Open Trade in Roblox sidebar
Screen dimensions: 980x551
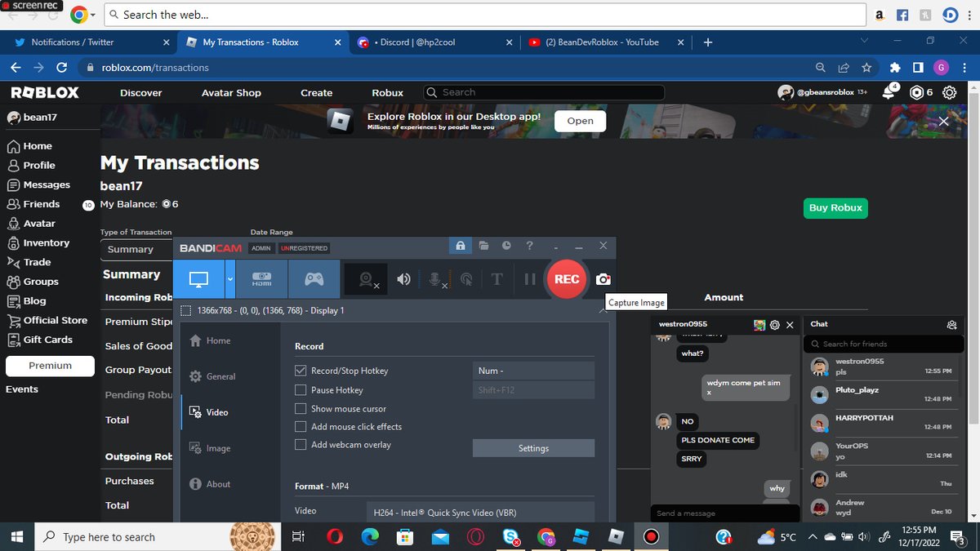click(29, 262)
